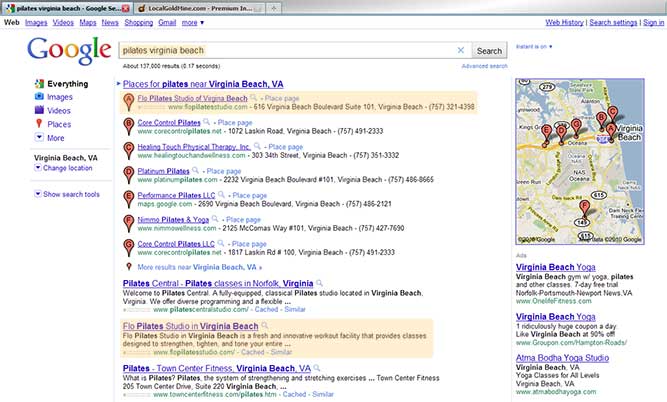Open Platinum Pilates result link

click(163, 171)
